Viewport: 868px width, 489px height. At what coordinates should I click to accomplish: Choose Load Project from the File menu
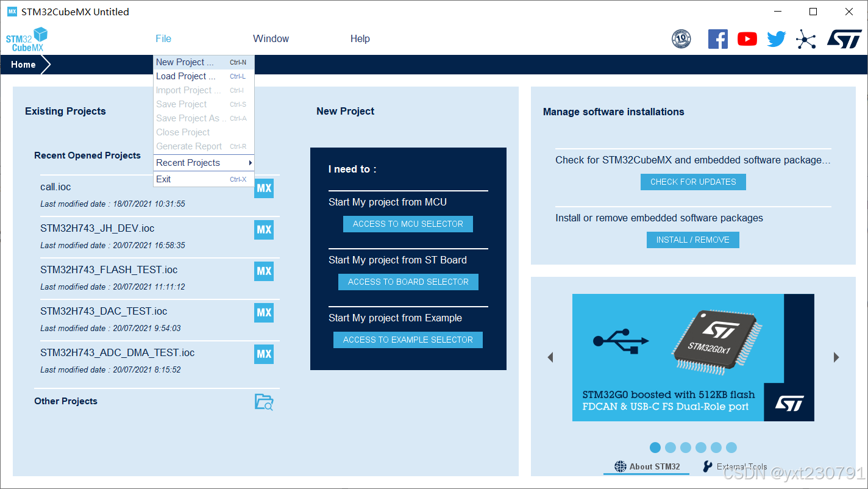pos(204,76)
